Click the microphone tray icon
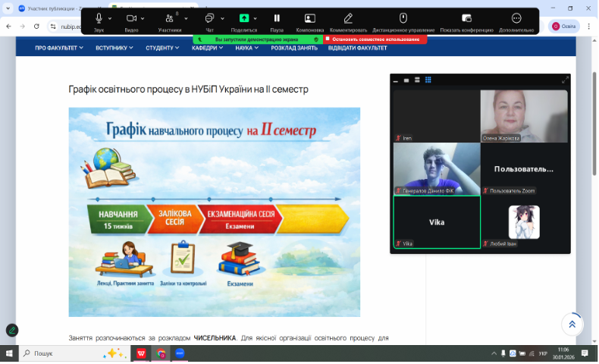This screenshot has width=599, height=364. tap(503, 353)
